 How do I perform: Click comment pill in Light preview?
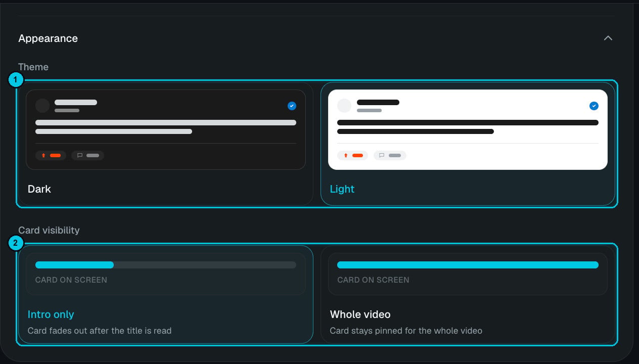[390, 155]
